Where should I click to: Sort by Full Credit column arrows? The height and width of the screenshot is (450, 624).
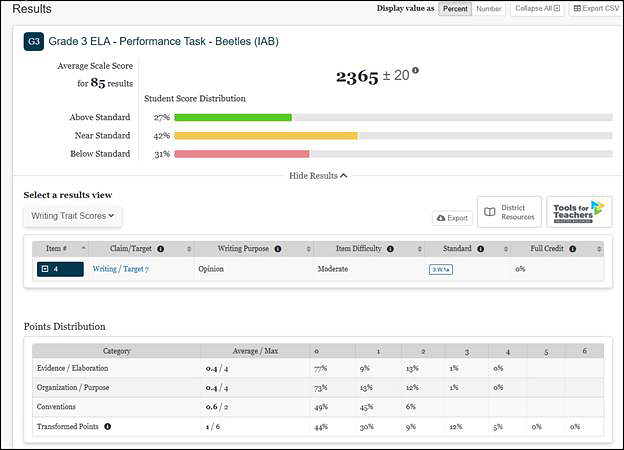599,249
